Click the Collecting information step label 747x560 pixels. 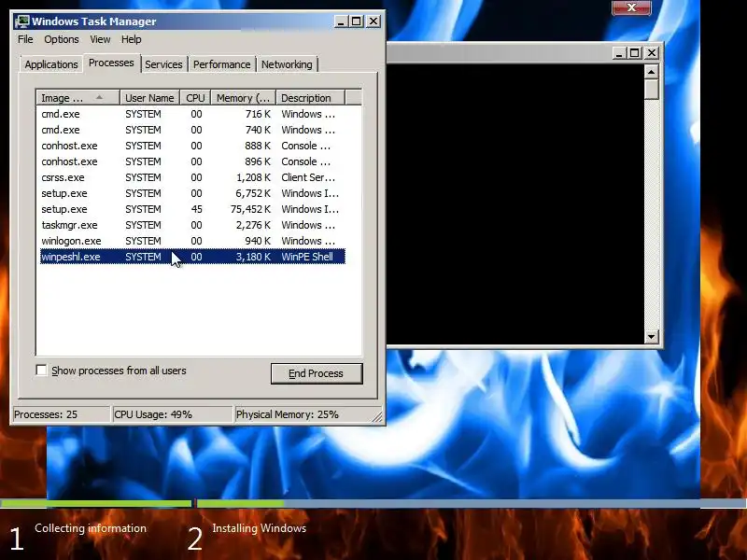click(x=91, y=528)
